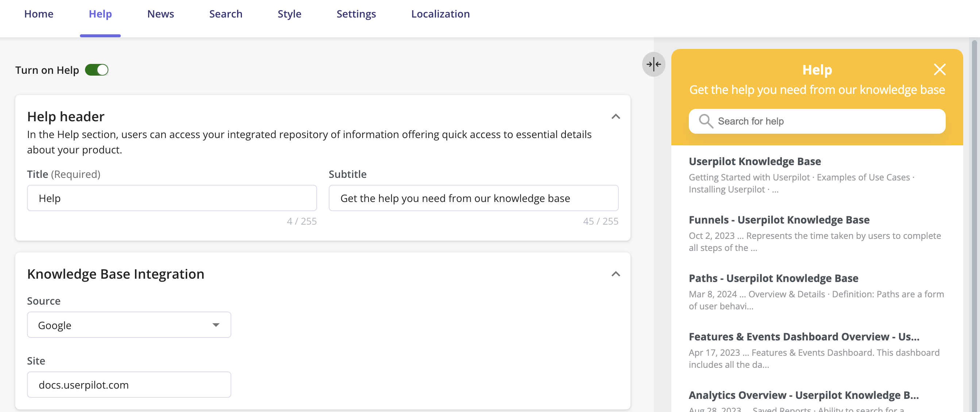
Task: Go to the Search tab
Action: pos(225,14)
